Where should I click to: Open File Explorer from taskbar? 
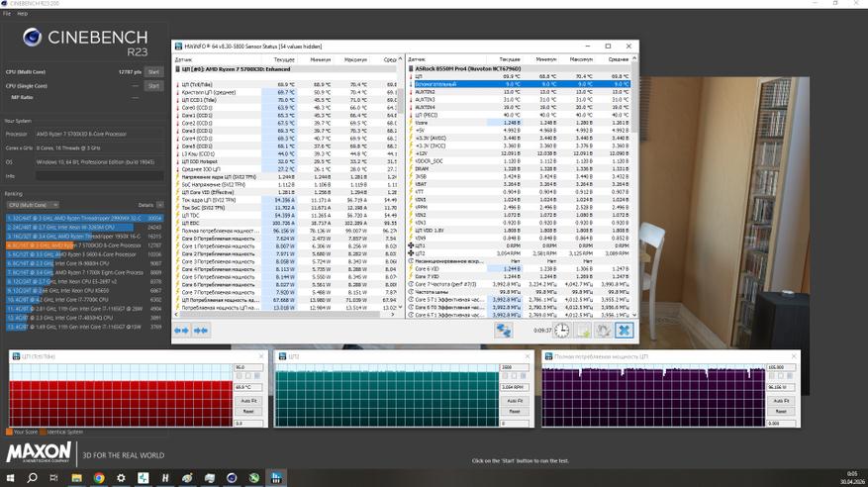[x=76, y=477]
